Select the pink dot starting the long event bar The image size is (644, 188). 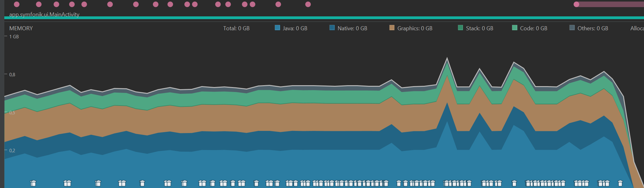tap(576, 4)
